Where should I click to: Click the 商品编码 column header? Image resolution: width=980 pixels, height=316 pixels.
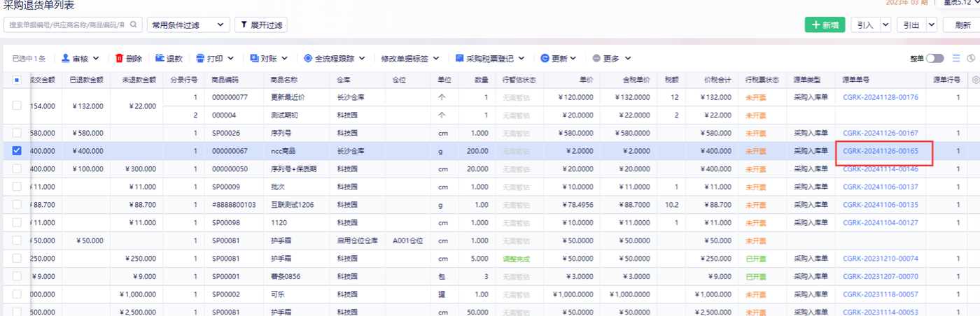[x=225, y=80]
